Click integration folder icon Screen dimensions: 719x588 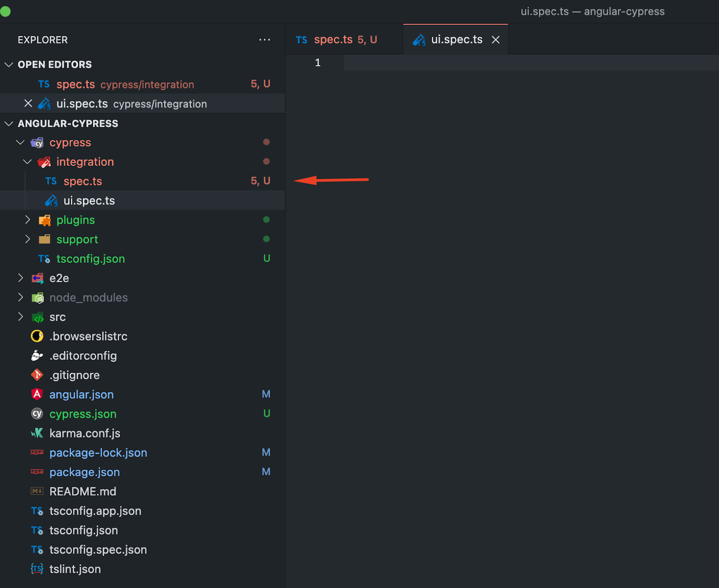44,162
